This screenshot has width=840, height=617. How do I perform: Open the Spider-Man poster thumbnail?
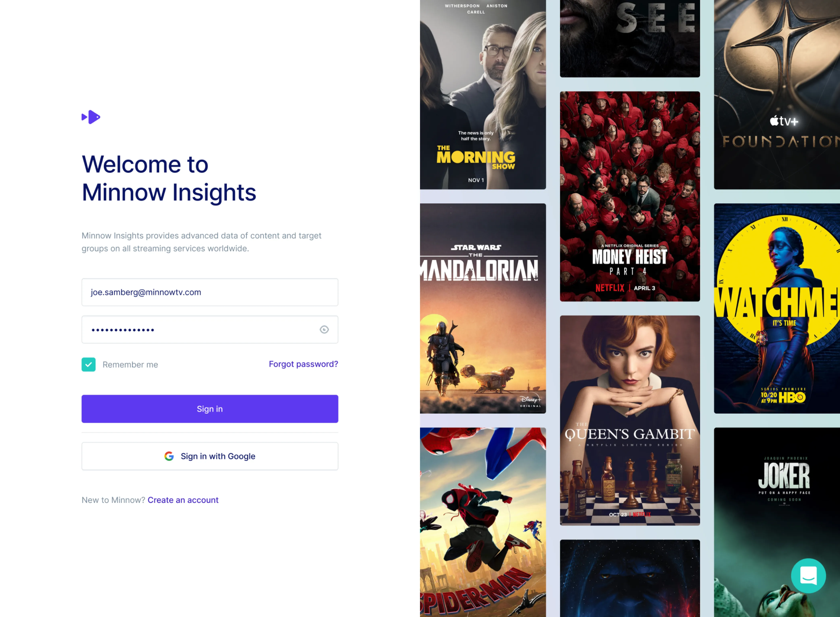(483, 522)
